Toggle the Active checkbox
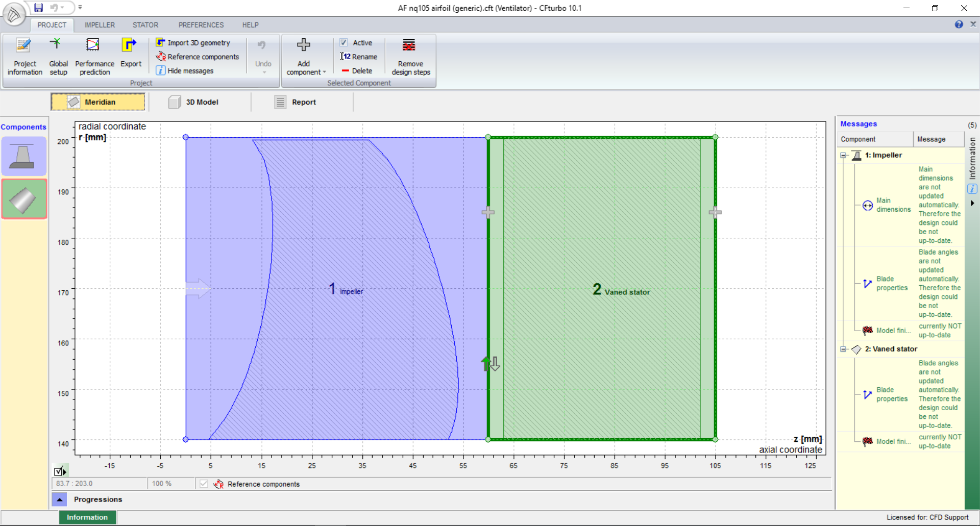 pyautogui.click(x=344, y=43)
